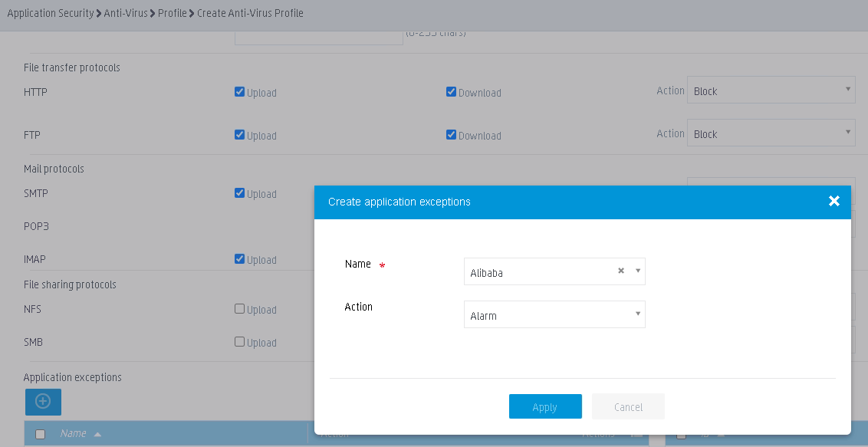Click the "Name" field label in dialog
Image resolution: width=868 pixels, height=447 pixels.
[357, 264]
